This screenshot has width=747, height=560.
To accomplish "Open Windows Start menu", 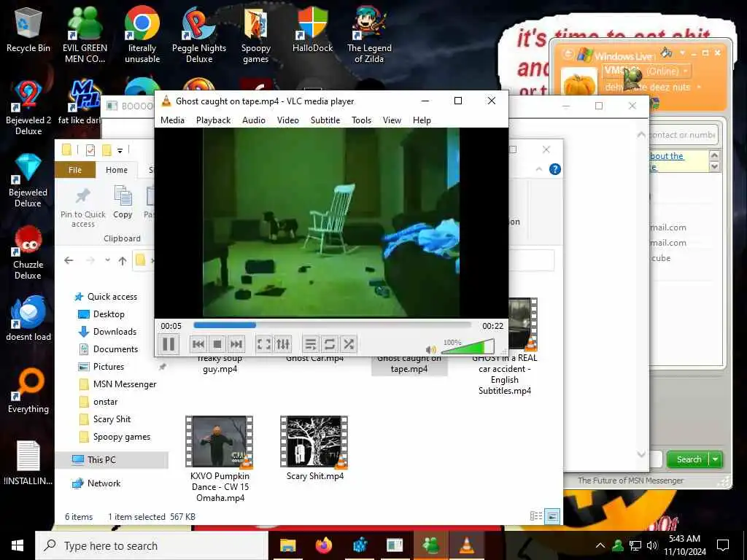I will click(x=18, y=545).
